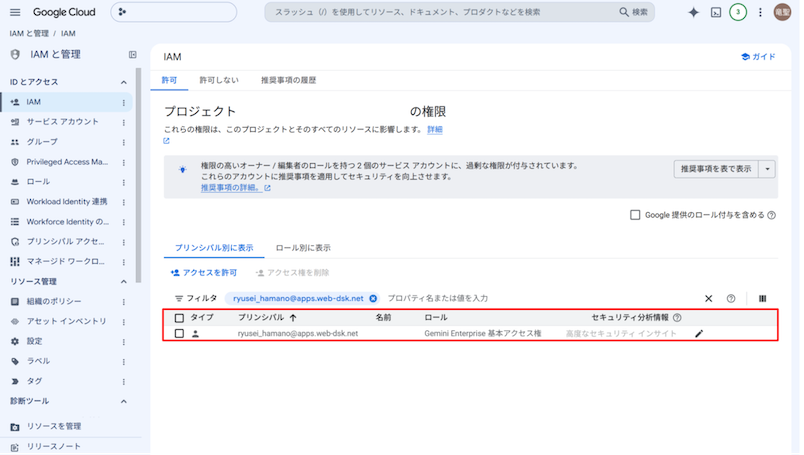Open サービス アカウント in the sidebar
This screenshot has height=455, width=804.
point(61,122)
